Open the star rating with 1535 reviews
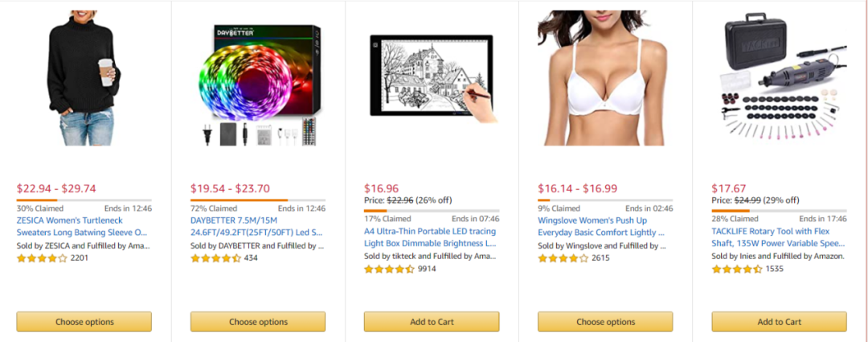The height and width of the screenshot is (342, 868). (737, 269)
